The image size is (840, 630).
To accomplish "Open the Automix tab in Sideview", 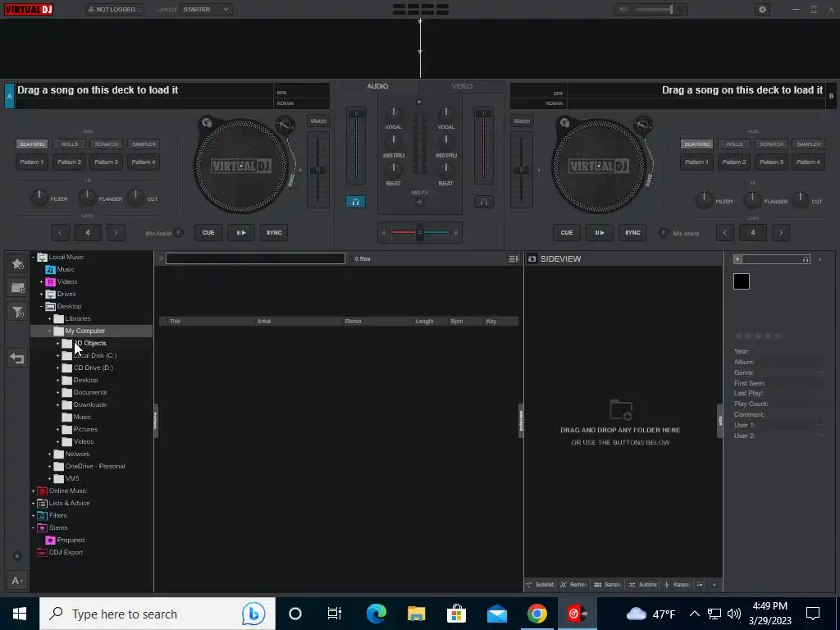I will pos(642,584).
